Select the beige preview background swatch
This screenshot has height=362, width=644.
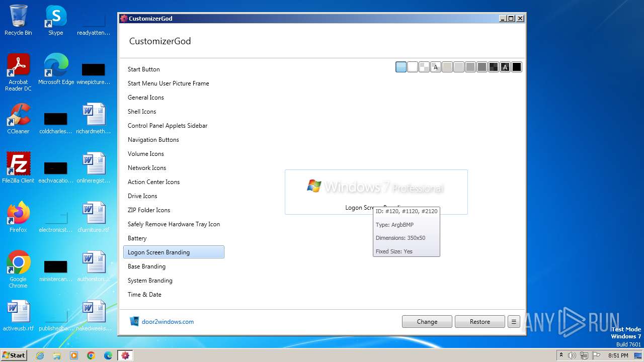click(x=447, y=67)
